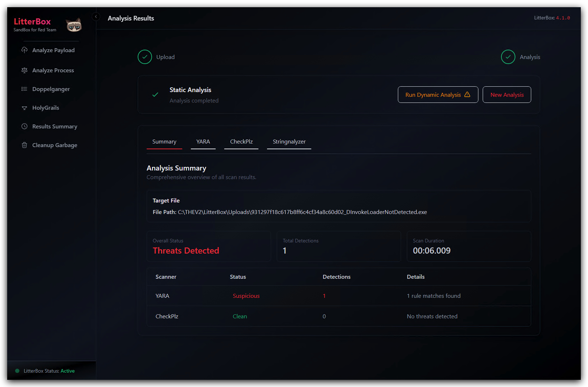Viewport: 588px width, 387px height.
Task: Click the HolyGrails trophy icon
Action: pos(24,108)
